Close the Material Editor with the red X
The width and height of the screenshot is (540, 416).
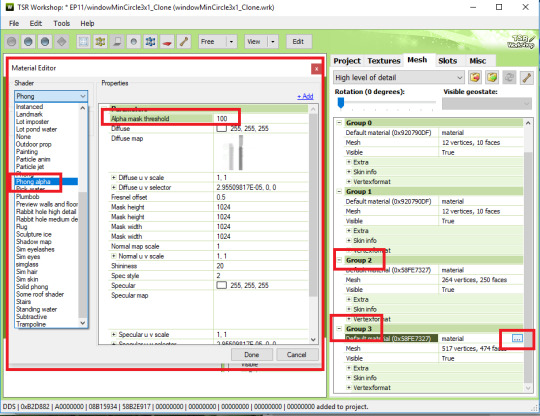(316, 69)
